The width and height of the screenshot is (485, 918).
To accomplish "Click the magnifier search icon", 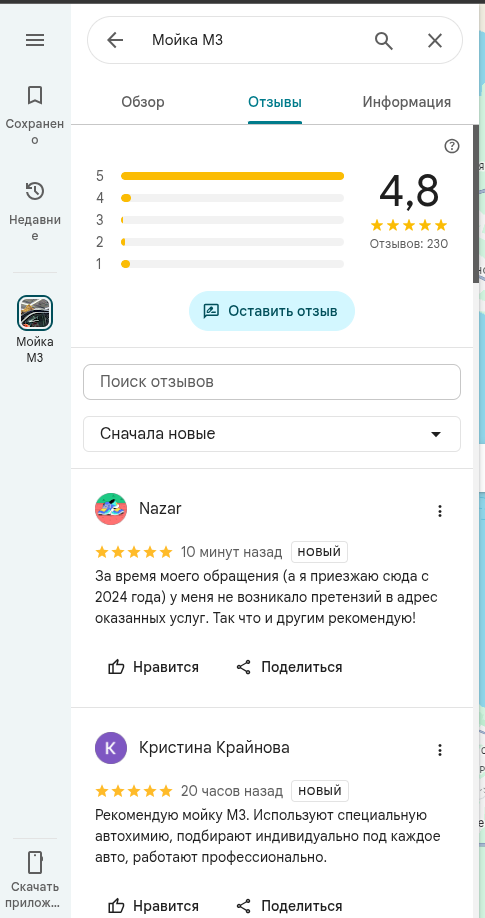I will click(x=384, y=40).
